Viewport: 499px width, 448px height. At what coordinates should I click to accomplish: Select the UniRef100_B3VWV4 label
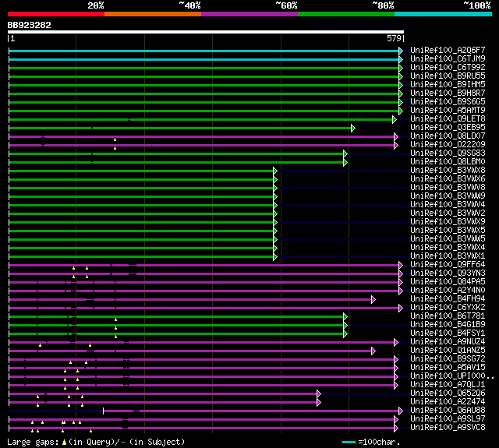point(448,205)
